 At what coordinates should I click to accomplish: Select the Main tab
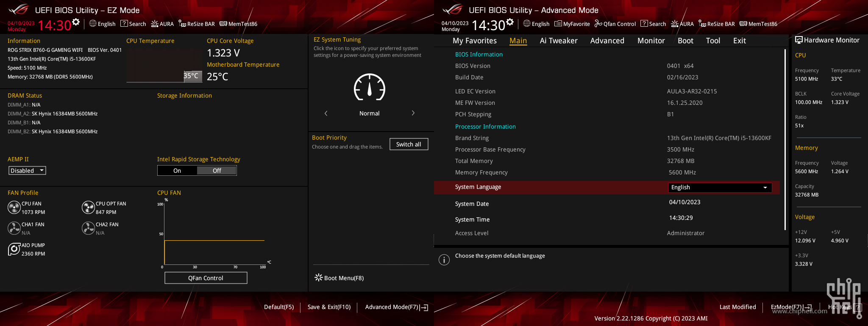pyautogui.click(x=518, y=41)
